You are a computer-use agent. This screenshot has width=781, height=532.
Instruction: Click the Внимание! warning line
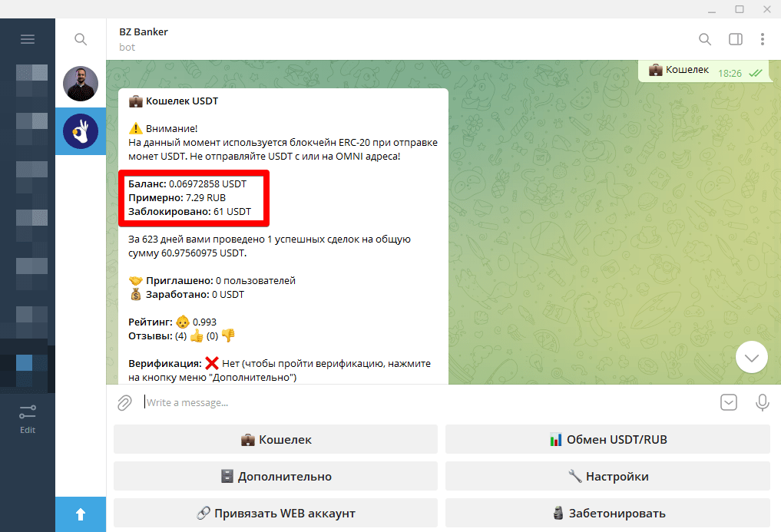(163, 128)
